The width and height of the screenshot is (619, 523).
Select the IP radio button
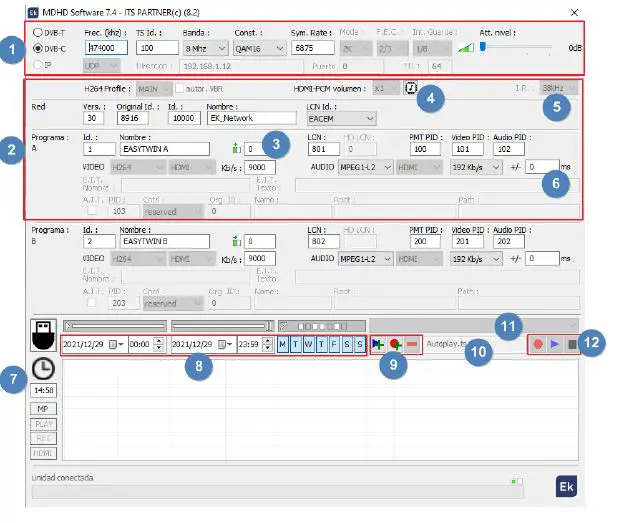click(x=38, y=64)
